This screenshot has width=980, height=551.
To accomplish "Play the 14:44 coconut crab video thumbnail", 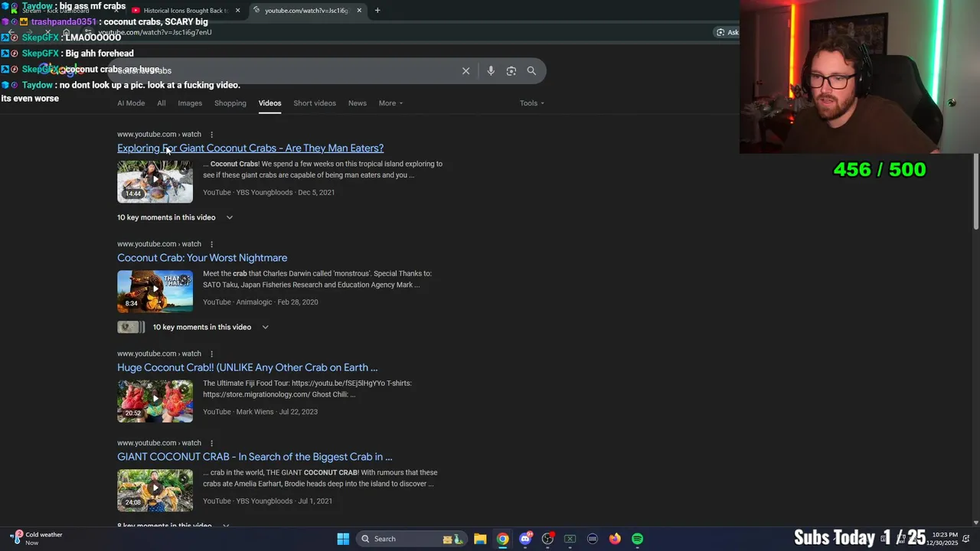I will 155,181.
